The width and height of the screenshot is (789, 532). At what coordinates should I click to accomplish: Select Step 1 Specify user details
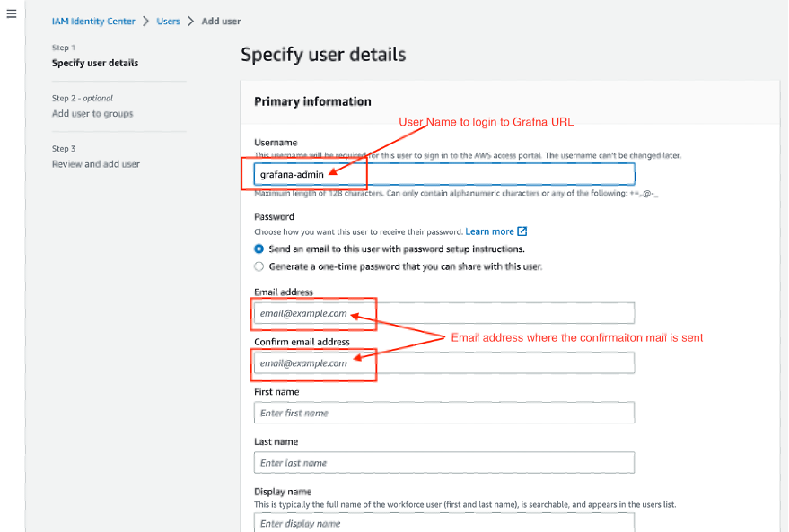point(95,63)
